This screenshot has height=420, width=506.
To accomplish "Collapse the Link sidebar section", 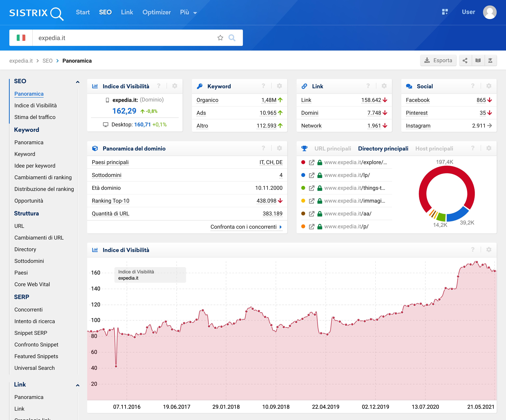I will click(78, 385).
